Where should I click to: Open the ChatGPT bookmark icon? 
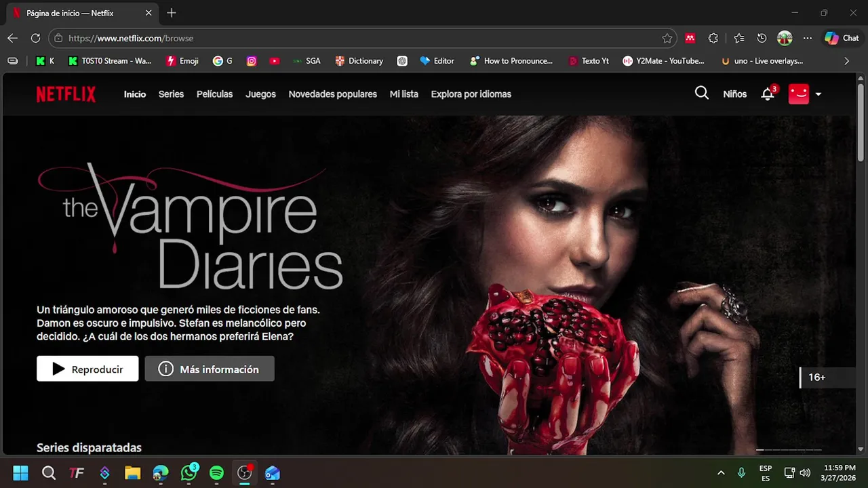(x=402, y=61)
